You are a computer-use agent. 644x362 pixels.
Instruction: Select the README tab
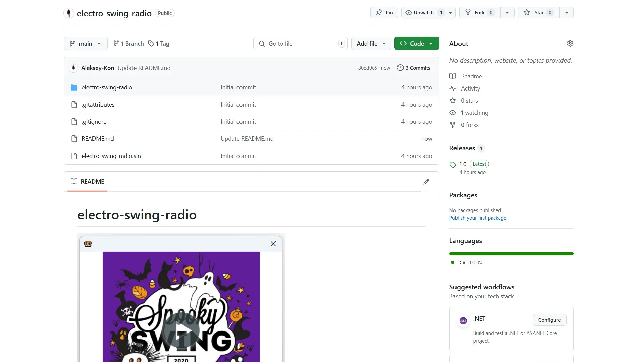pos(87,181)
